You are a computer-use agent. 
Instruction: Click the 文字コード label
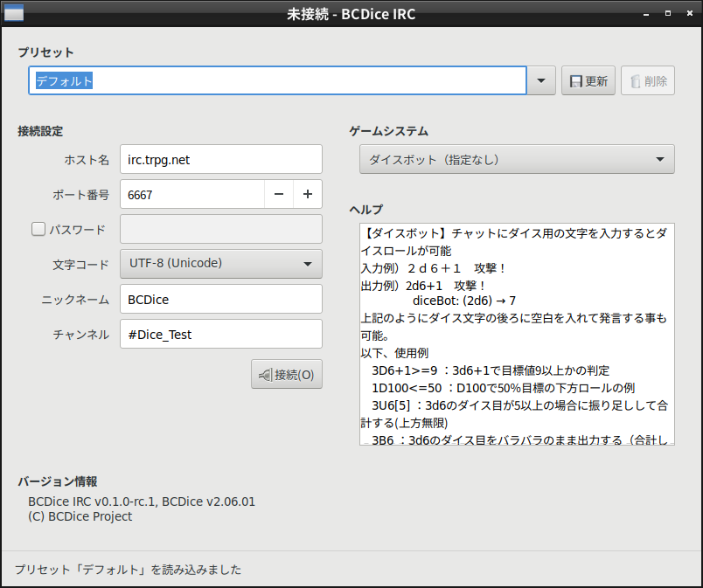(x=80, y=265)
